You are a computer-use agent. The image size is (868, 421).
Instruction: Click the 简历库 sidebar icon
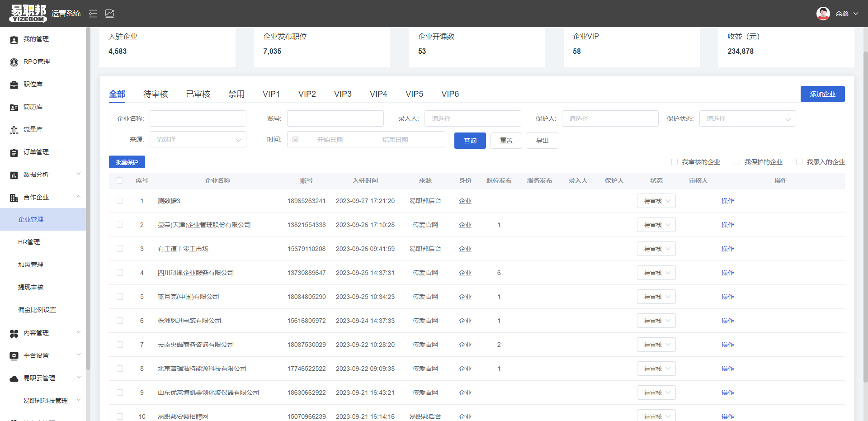[14, 108]
